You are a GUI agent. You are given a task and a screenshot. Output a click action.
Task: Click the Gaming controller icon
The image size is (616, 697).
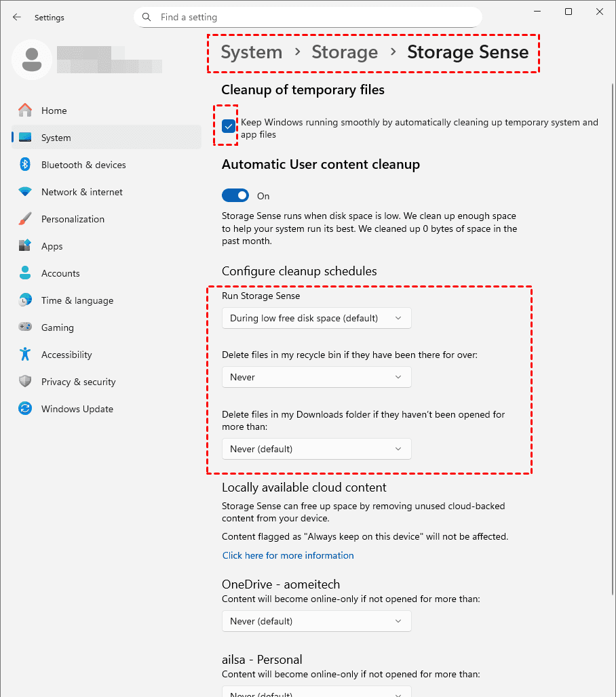coord(25,327)
